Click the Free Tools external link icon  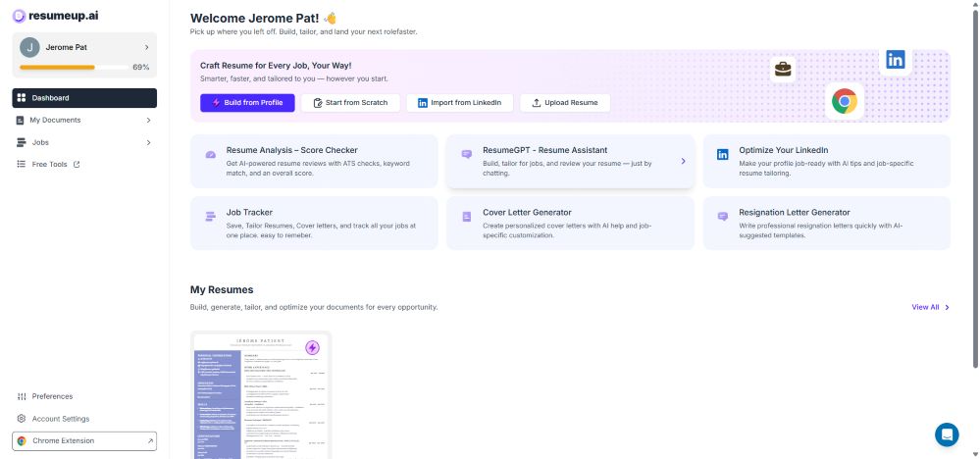(77, 165)
